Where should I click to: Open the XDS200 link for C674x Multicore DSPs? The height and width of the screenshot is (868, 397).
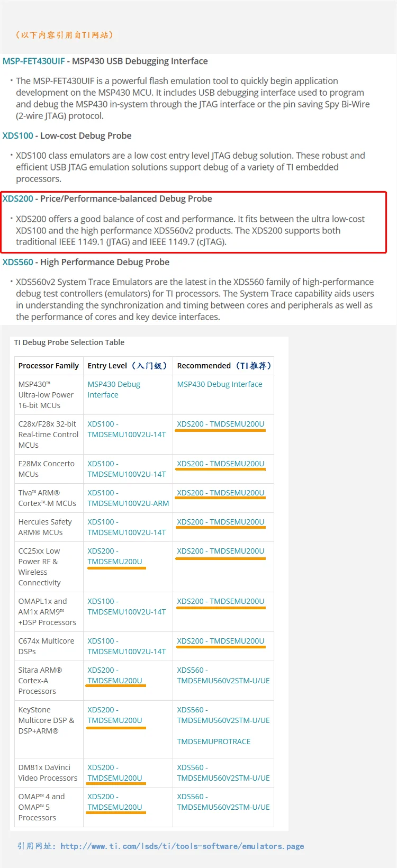[221, 641]
